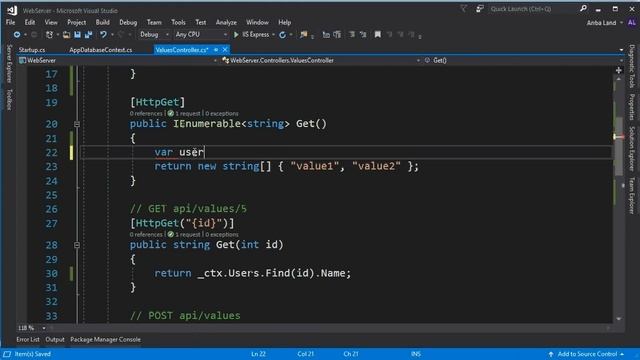Click the status bar ready icon
The image size is (640, 360).
pyautogui.click(x=7, y=354)
